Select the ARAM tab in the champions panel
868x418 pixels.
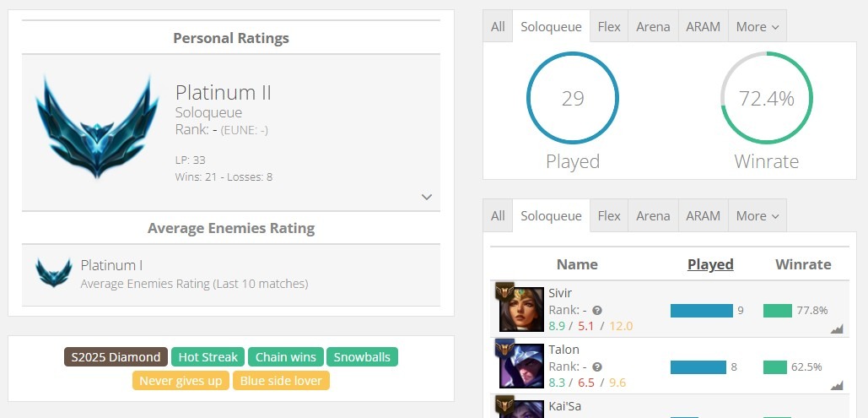tap(703, 215)
